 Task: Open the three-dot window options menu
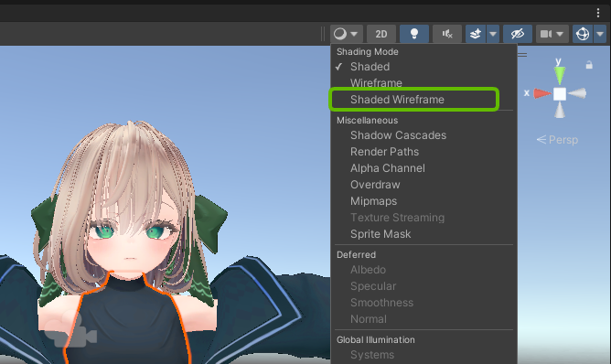pyautogui.click(x=598, y=13)
